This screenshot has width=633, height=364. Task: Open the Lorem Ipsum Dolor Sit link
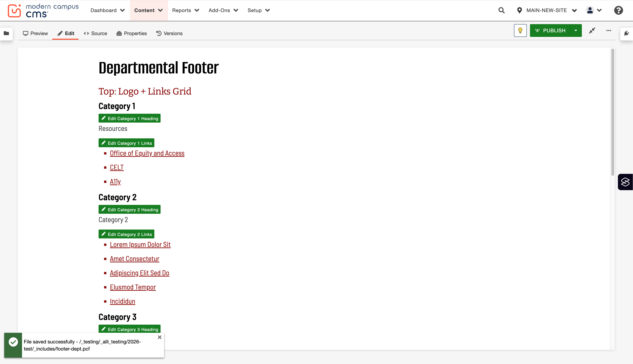(x=140, y=244)
